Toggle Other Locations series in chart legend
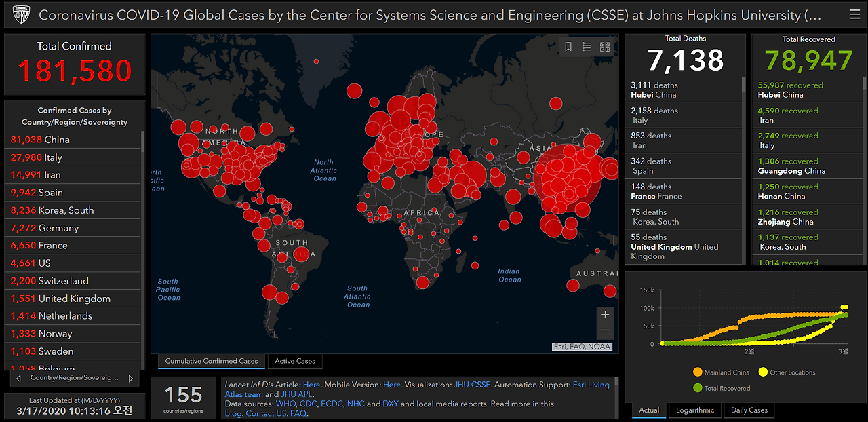 coord(787,372)
